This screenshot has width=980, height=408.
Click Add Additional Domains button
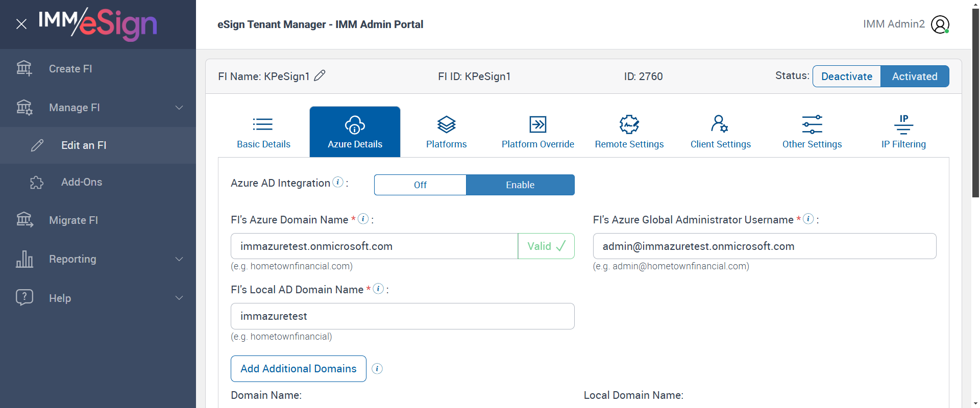coord(298,369)
